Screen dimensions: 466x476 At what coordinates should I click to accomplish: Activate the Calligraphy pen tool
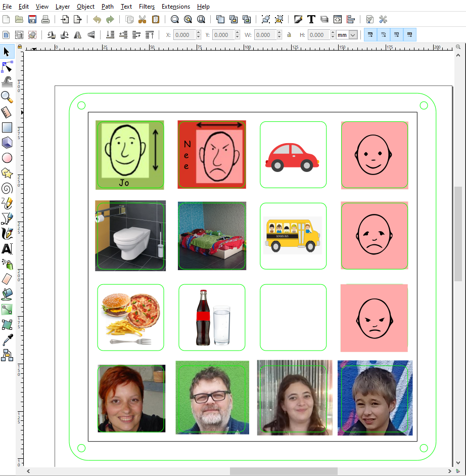[7, 234]
